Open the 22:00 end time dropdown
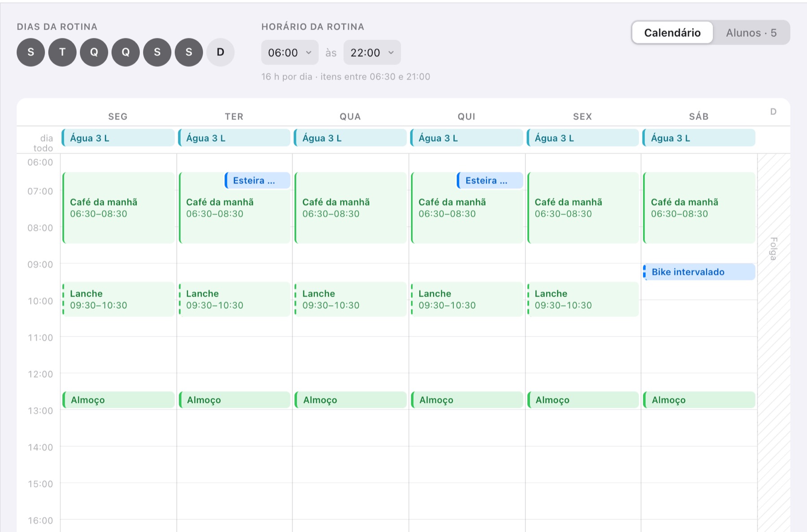807x532 pixels. (372, 52)
